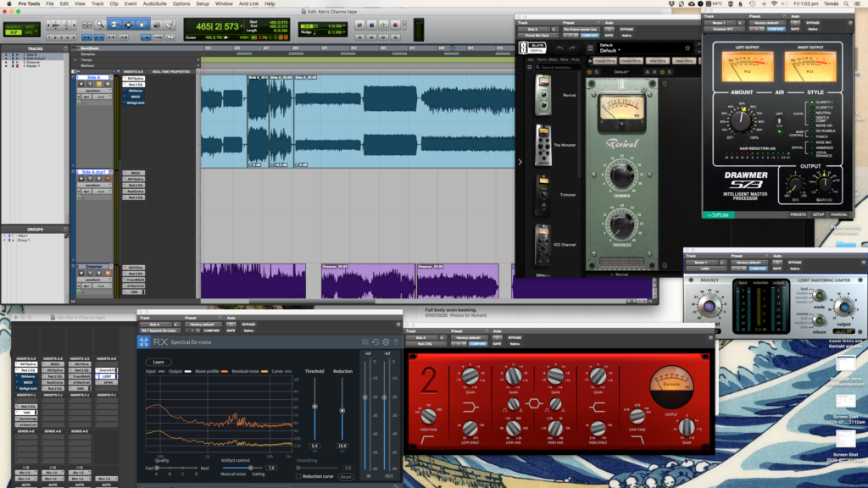Open the Avid Link menu

pyautogui.click(x=248, y=4)
